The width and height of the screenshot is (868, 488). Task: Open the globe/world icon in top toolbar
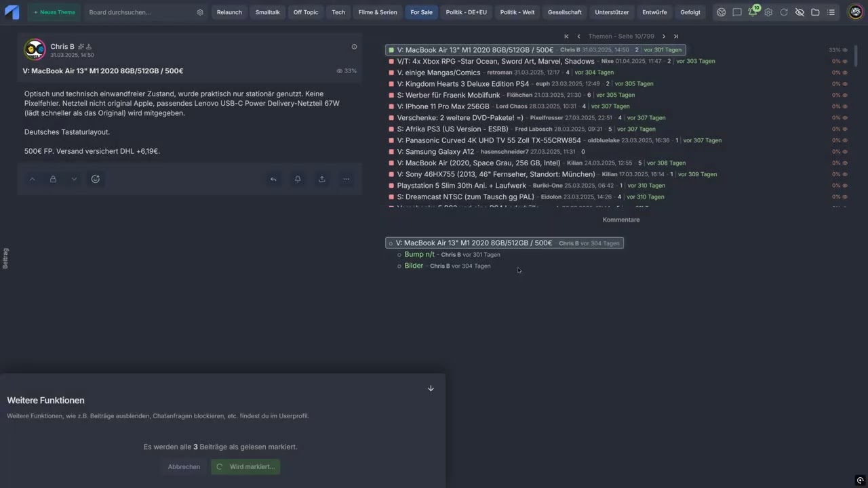(722, 12)
